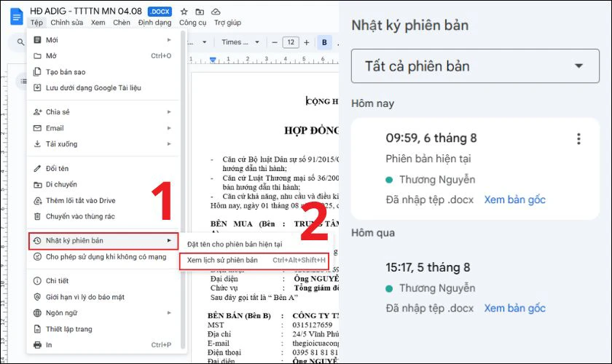Click the .DOCX badge next to the title
612x364 pixels.
[160, 12]
